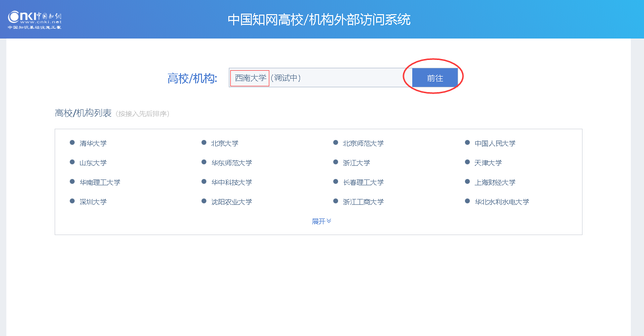Open the 清华大学 link
Screen dimensions: 644x336
tap(93, 143)
